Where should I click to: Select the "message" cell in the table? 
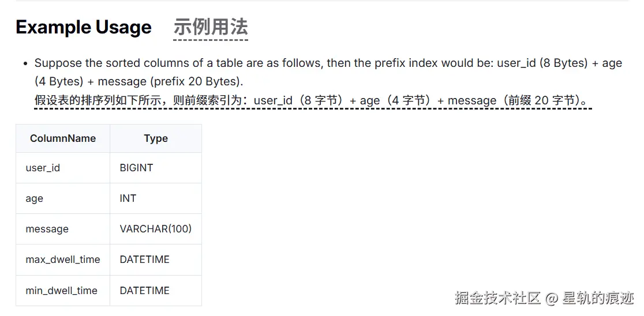(x=47, y=229)
